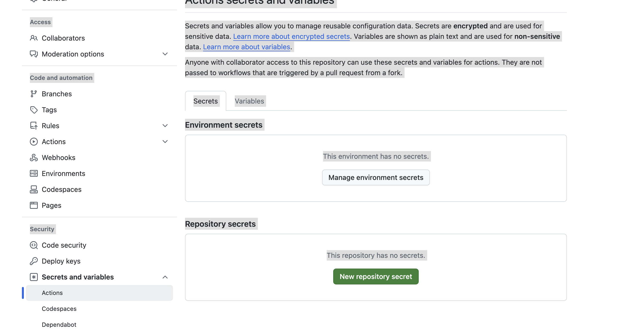Click the Access section header
The image size is (644, 333).
pyautogui.click(x=40, y=22)
